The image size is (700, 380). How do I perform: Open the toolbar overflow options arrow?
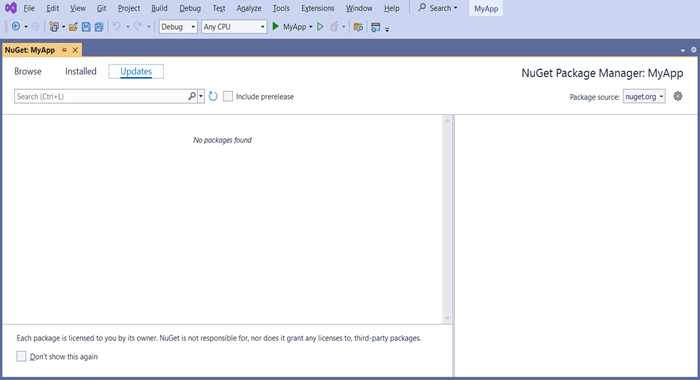[x=387, y=29]
